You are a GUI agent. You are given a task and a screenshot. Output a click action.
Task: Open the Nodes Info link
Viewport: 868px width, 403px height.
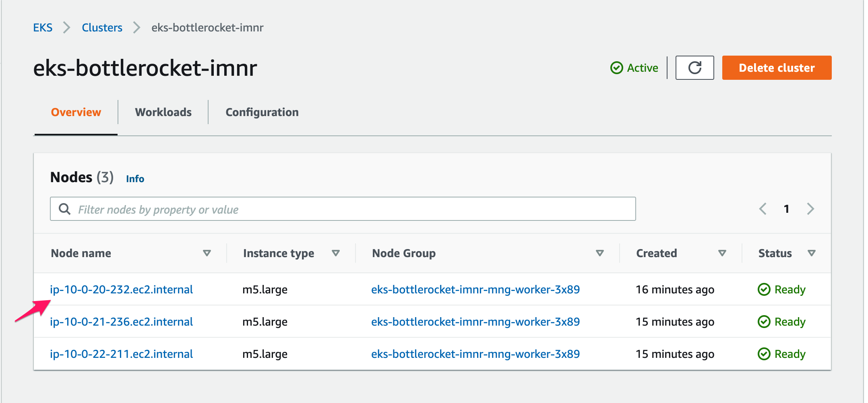pos(135,179)
